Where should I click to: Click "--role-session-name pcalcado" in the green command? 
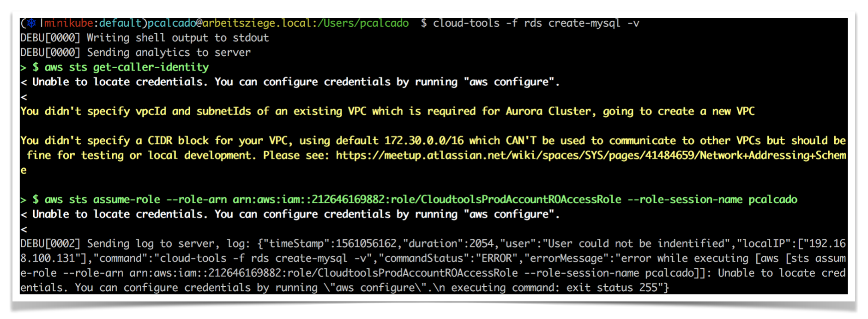[712, 200]
